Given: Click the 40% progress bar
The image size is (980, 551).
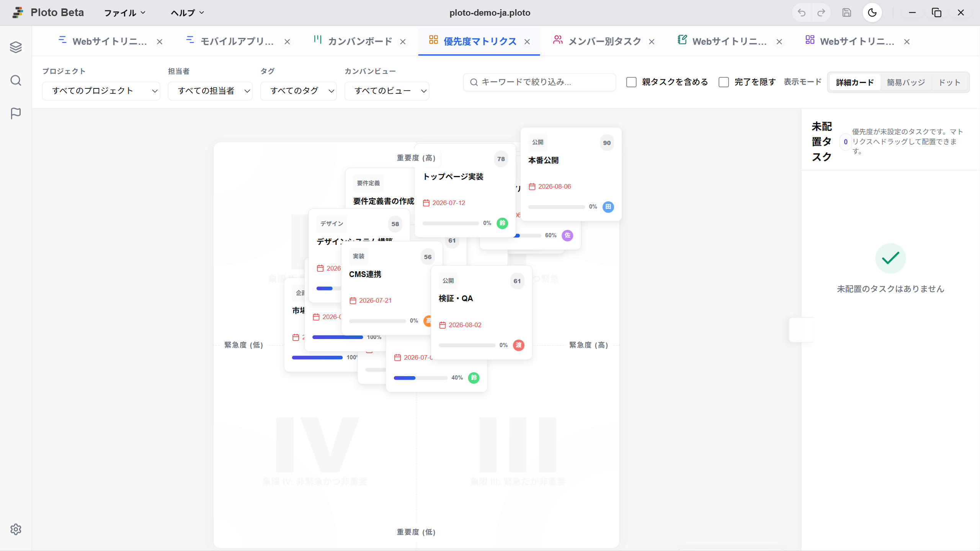Looking at the screenshot, I should coord(420,378).
